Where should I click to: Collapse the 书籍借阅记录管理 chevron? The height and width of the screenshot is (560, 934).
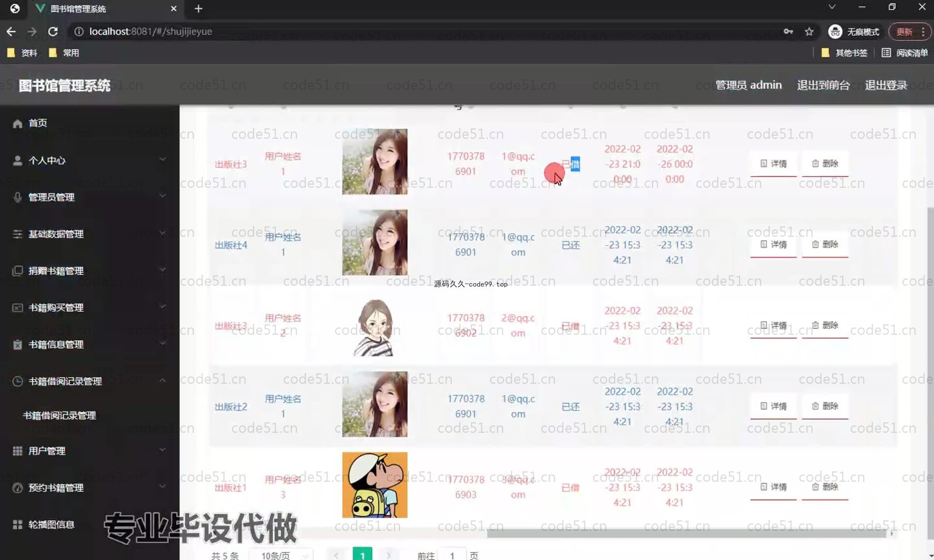(x=163, y=380)
